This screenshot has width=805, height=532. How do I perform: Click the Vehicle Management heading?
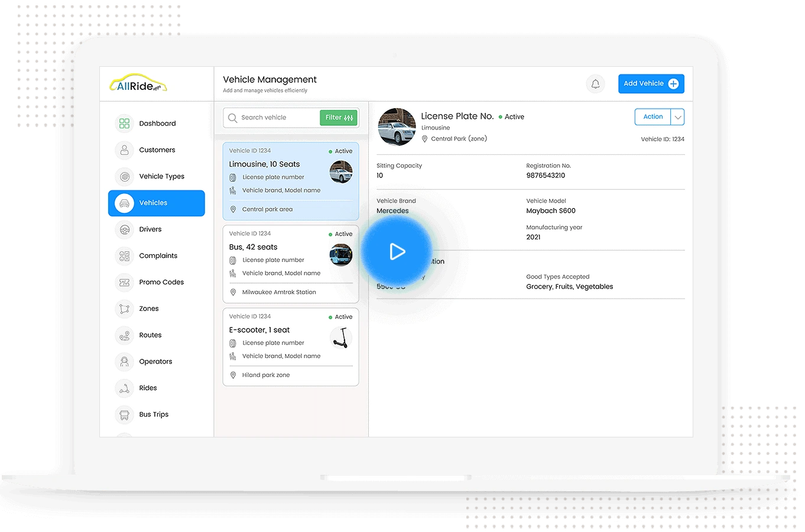point(270,80)
